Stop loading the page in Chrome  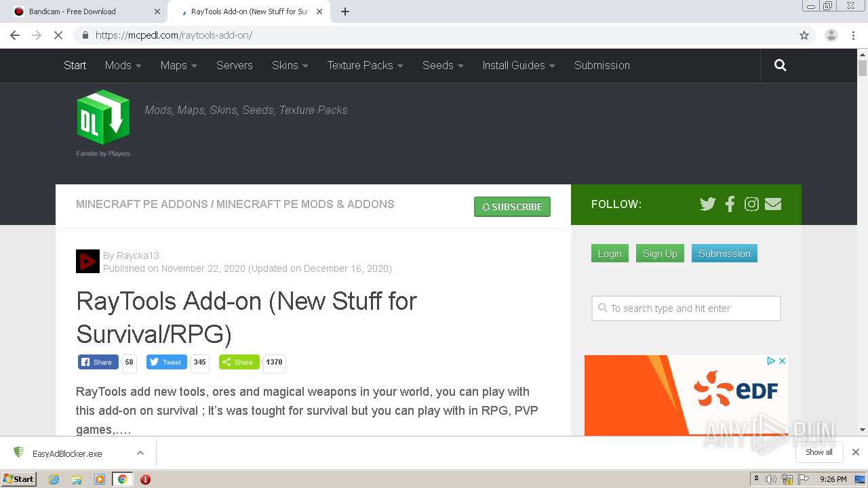point(58,35)
